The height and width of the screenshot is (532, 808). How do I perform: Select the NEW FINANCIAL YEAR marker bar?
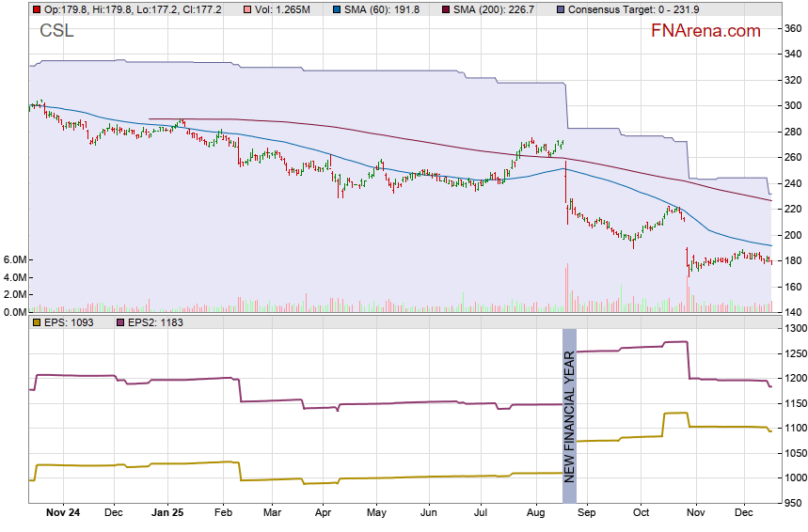tap(568, 406)
